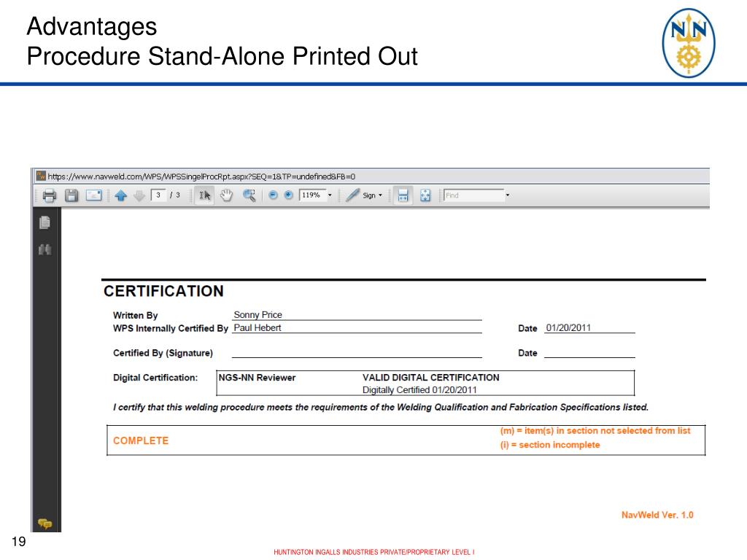Click the Sign pen icon
The height and width of the screenshot is (560, 747).
(352, 195)
